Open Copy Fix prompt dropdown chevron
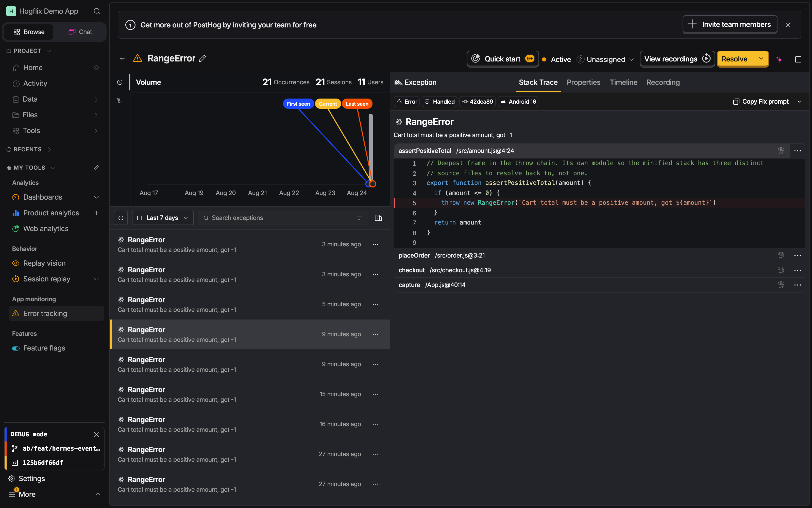Screen dimensions: 812x508 [799, 101]
